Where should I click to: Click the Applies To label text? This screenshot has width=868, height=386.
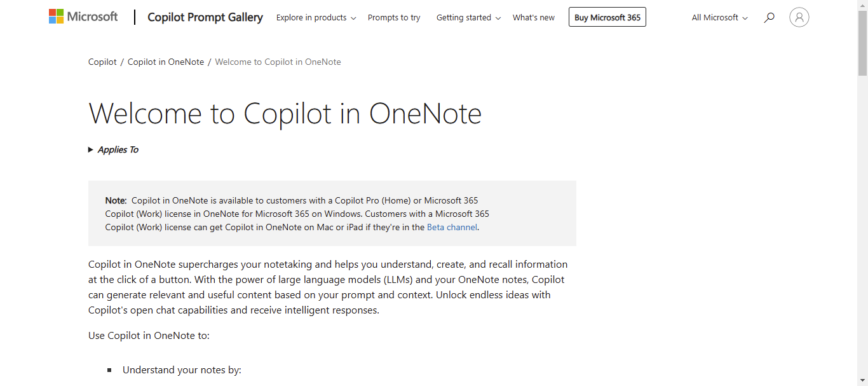118,150
